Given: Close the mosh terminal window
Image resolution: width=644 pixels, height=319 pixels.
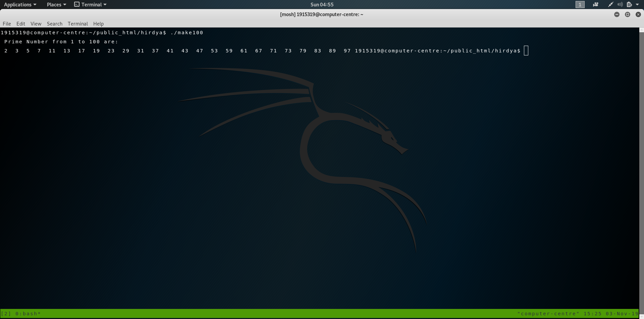Looking at the screenshot, I should point(638,14).
